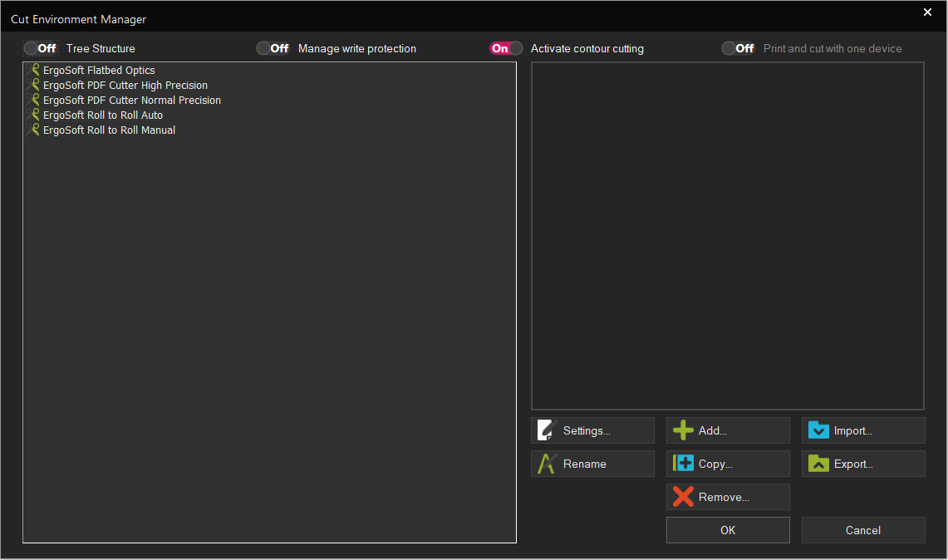The height and width of the screenshot is (560, 948).
Task: Click the Manage write protection label
Action: click(357, 48)
